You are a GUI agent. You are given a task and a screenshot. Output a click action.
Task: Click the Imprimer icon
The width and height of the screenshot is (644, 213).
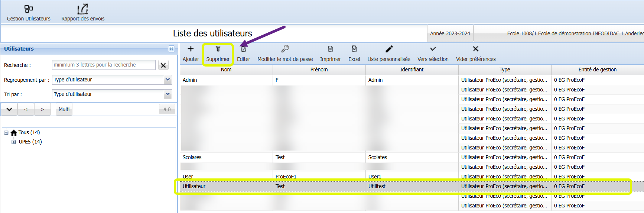tap(330, 49)
